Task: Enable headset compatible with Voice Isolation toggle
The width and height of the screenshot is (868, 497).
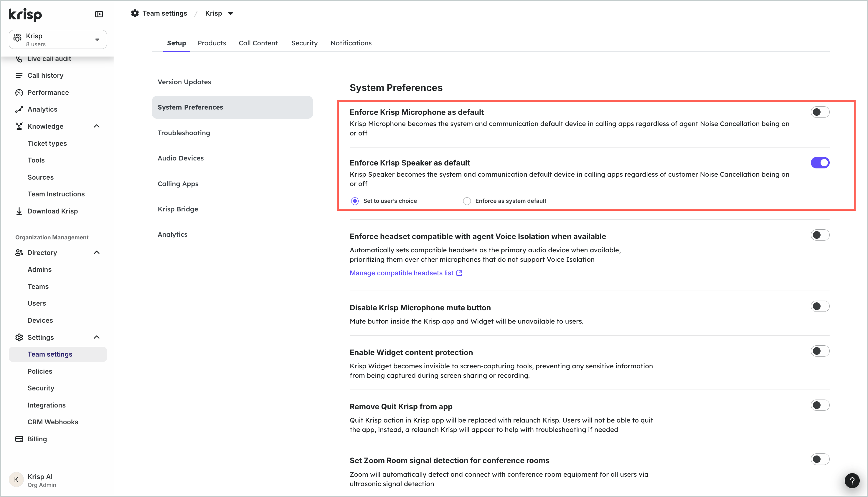Action: click(x=820, y=235)
